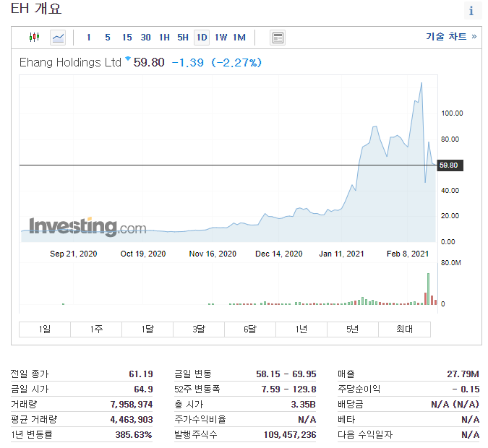Viewport: 488px width, 448px height.
Task: Set chart range to 1달
Action: pyautogui.click(x=147, y=329)
